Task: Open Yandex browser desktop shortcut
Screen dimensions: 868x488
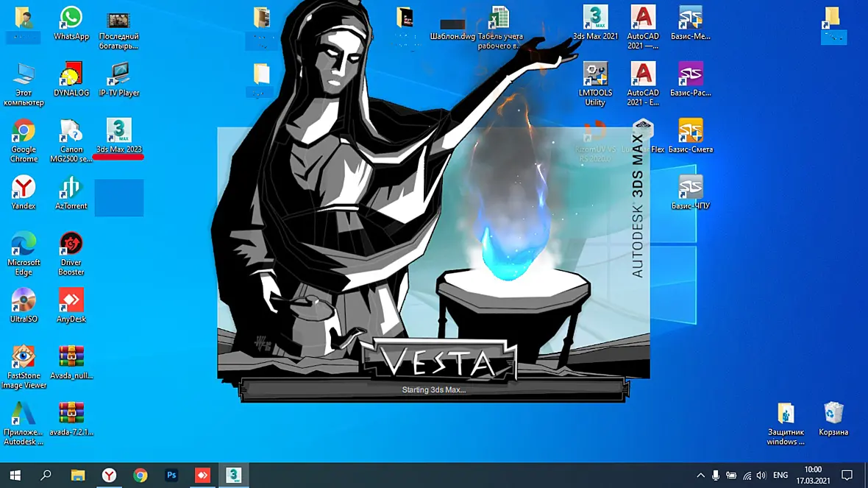Action: 24,192
